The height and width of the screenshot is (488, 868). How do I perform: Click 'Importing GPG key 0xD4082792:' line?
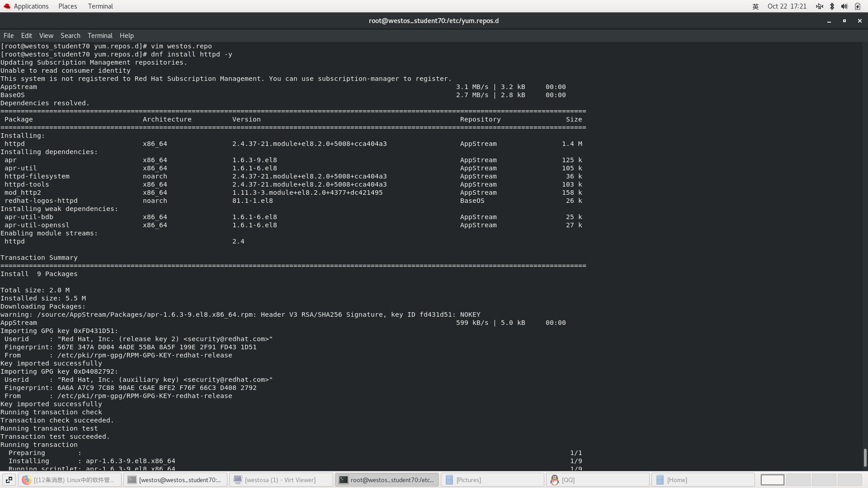tap(59, 371)
